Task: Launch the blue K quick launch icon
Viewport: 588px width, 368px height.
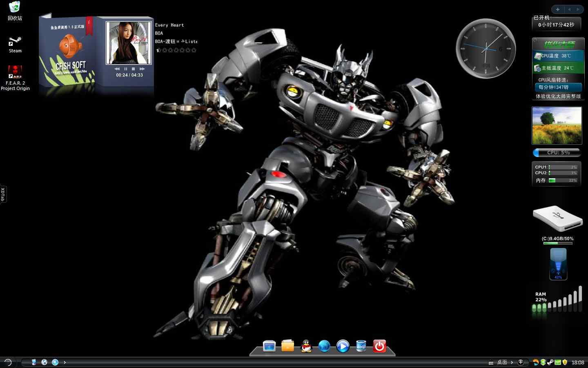Action: (55, 362)
